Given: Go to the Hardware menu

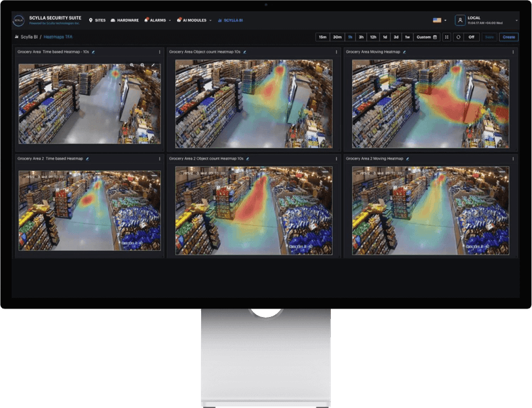Looking at the screenshot, I should (x=124, y=20).
